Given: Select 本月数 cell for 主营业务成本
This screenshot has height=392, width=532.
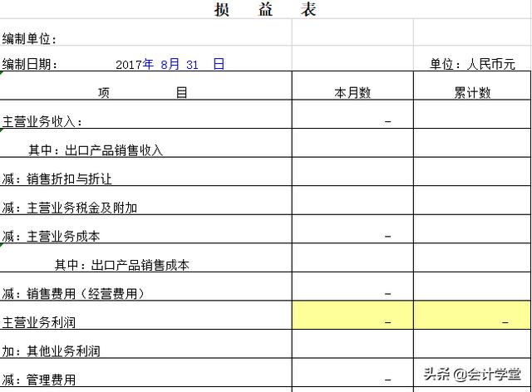Looking at the screenshot, I should tap(352, 229).
